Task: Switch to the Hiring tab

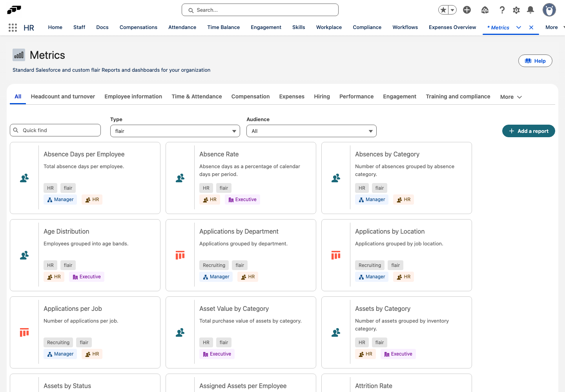Action: click(322, 96)
